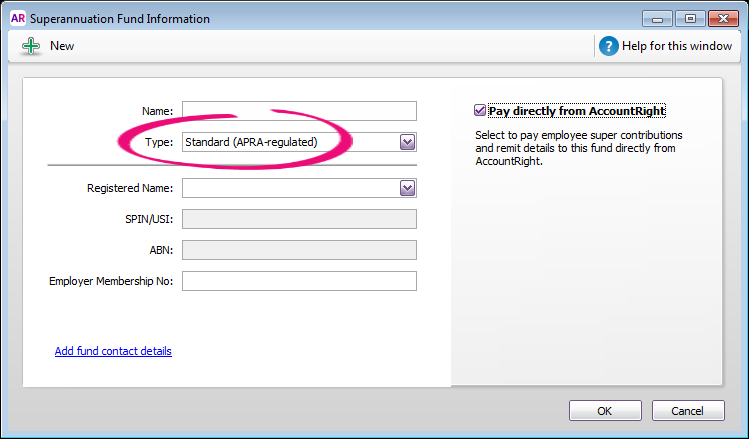Open the Registered Name dropdown arrow

[x=407, y=188]
